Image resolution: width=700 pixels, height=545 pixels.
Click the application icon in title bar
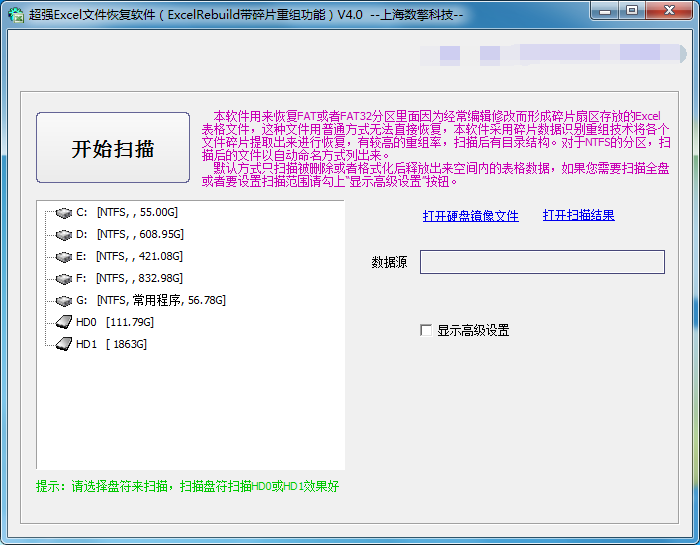point(15,13)
